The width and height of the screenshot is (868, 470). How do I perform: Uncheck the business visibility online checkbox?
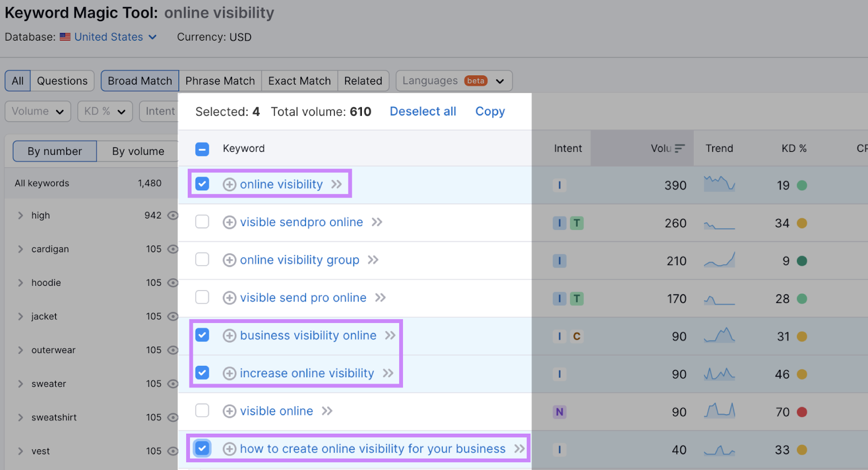(x=202, y=335)
